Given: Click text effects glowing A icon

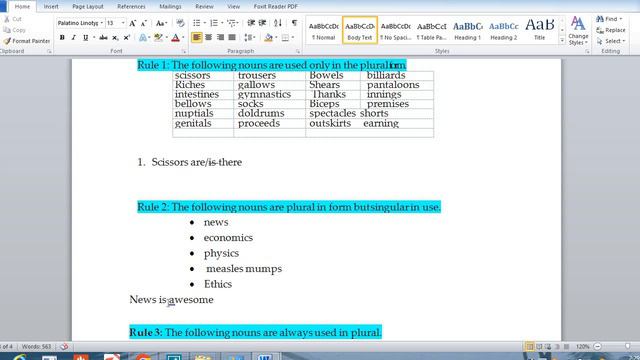Looking at the screenshot, I should (143, 38).
